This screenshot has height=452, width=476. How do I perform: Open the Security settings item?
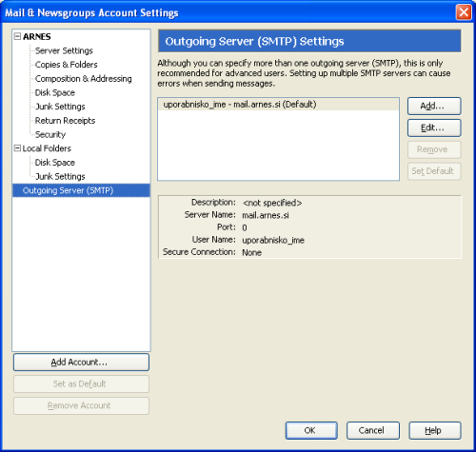(50, 134)
